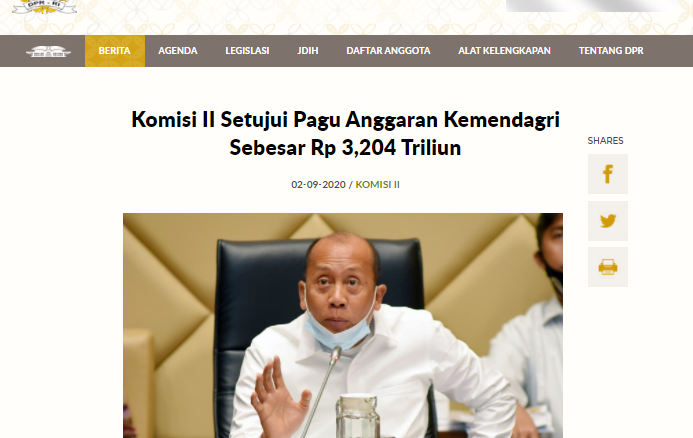Open the BERITA menu item
The image size is (693, 438).
click(114, 51)
